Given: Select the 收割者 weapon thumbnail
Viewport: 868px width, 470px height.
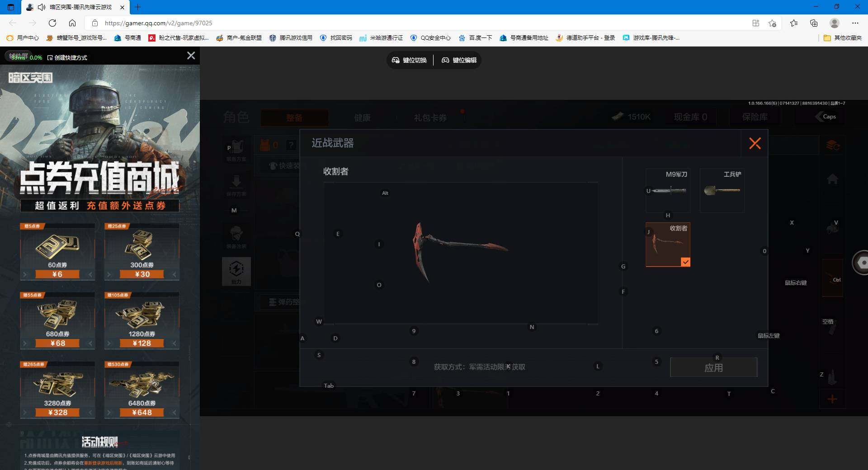Looking at the screenshot, I should coord(668,244).
